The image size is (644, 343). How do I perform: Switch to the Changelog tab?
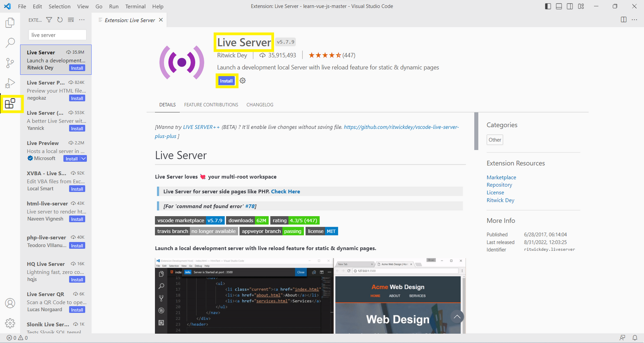[x=260, y=105]
